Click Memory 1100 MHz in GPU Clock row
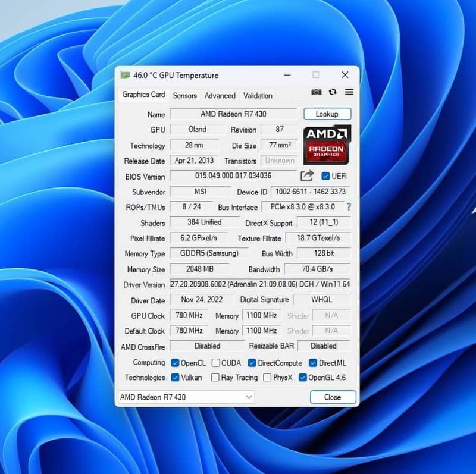This screenshot has height=474, width=476. pos(261,316)
